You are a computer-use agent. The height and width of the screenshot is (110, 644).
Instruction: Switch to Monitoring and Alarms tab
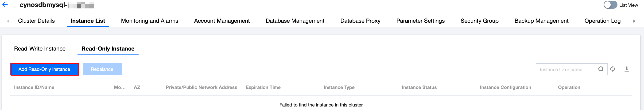pos(150,21)
